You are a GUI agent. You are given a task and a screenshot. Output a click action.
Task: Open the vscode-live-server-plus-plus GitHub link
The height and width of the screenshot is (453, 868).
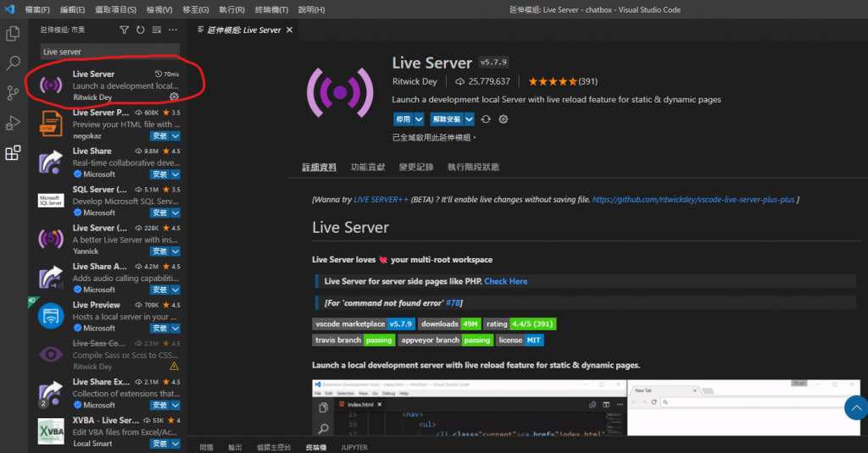(x=693, y=200)
